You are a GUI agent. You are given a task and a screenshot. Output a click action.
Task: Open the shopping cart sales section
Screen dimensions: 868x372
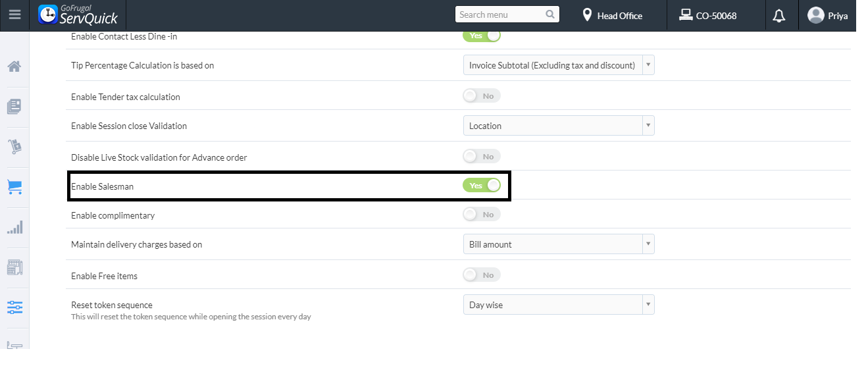[x=14, y=187]
